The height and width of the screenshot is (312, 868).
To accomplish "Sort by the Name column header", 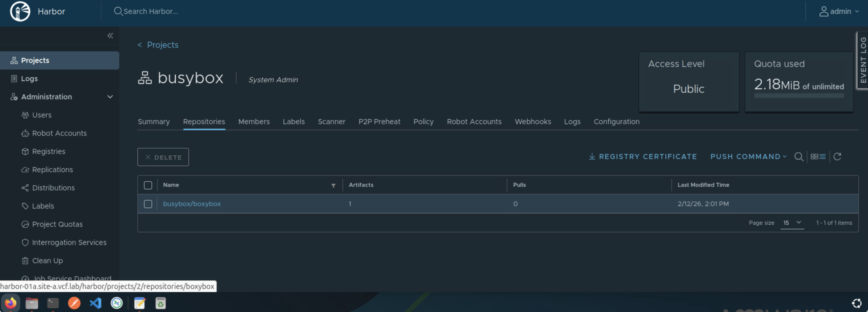I will pyautogui.click(x=171, y=185).
